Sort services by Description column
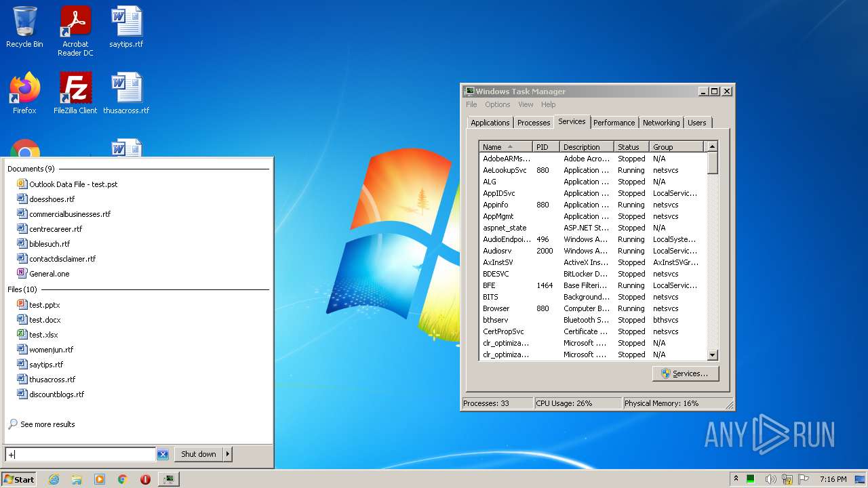The image size is (868, 488). click(587, 147)
